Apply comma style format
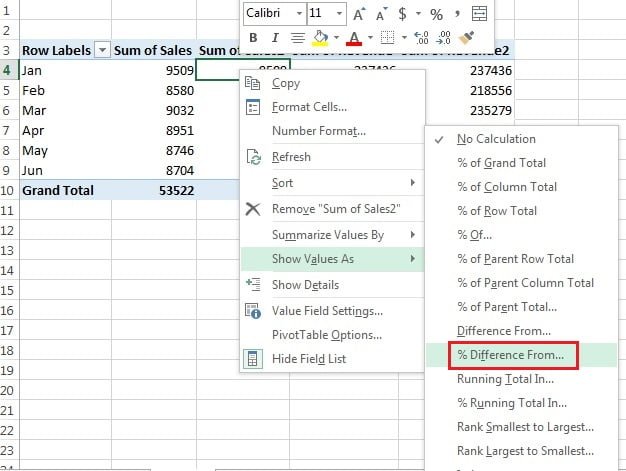The image size is (626, 471). (x=457, y=15)
